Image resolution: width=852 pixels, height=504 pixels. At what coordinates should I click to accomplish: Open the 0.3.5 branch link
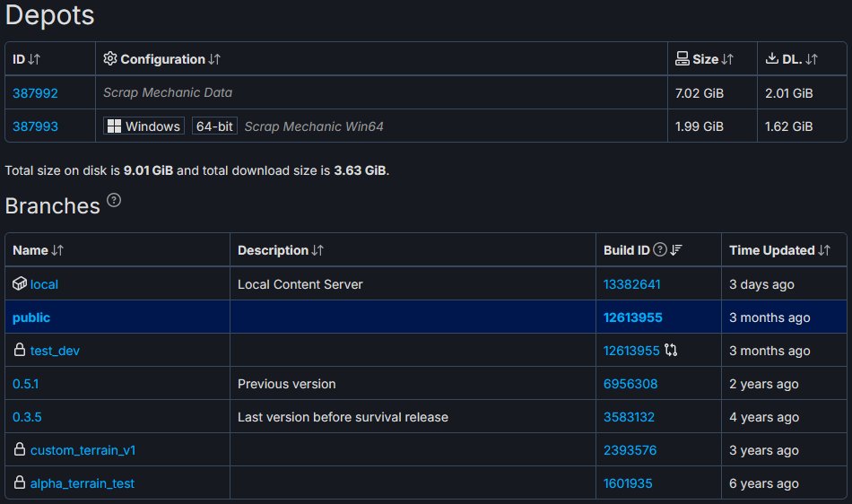pyautogui.click(x=27, y=417)
